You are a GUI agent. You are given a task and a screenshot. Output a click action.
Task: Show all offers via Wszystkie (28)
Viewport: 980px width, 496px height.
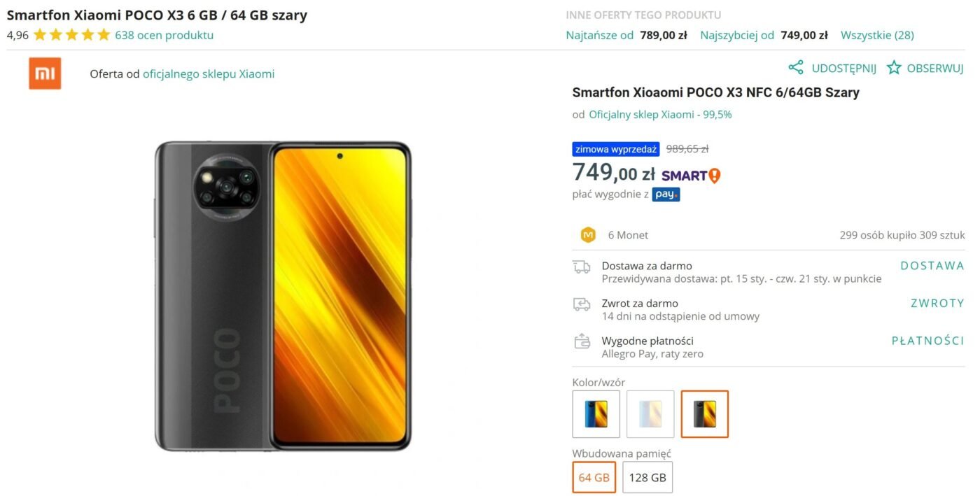pos(877,35)
